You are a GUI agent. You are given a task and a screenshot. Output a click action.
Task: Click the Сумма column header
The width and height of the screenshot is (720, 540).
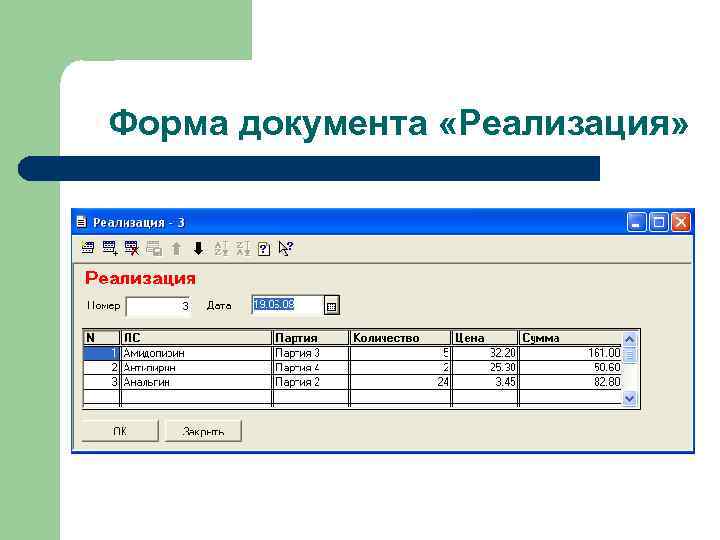point(571,338)
